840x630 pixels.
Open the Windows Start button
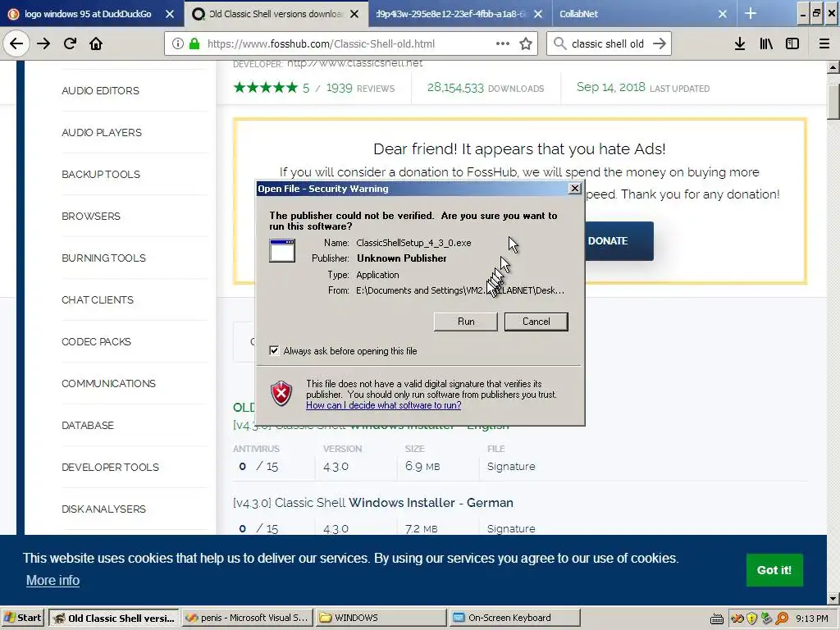coord(22,618)
